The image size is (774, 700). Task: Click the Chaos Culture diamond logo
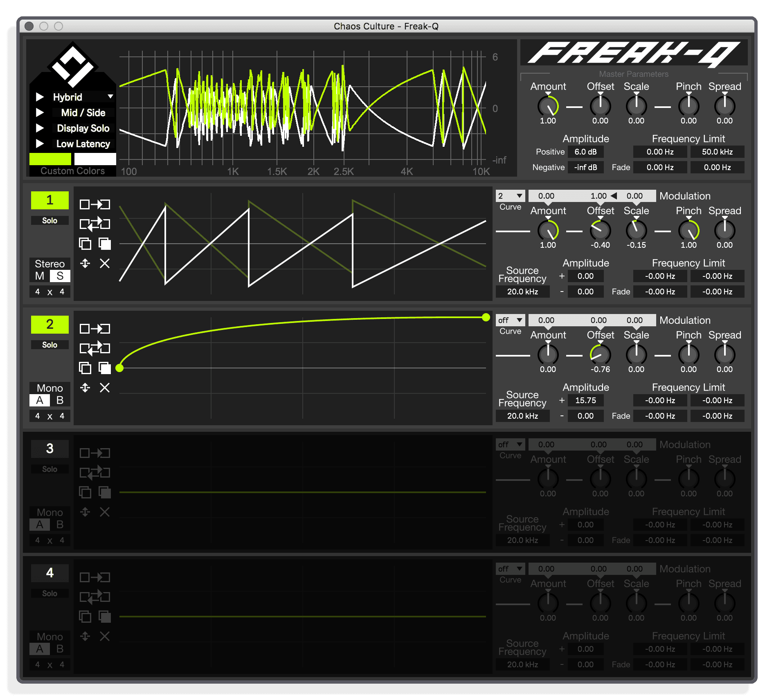73,65
